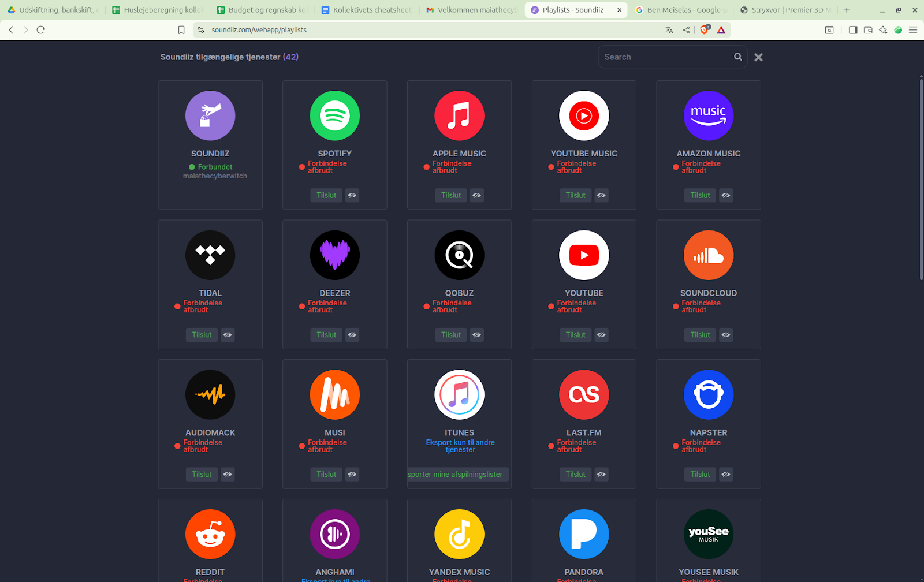Hide the Spotify service card
This screenshot has height=582, width=924.
352,195
